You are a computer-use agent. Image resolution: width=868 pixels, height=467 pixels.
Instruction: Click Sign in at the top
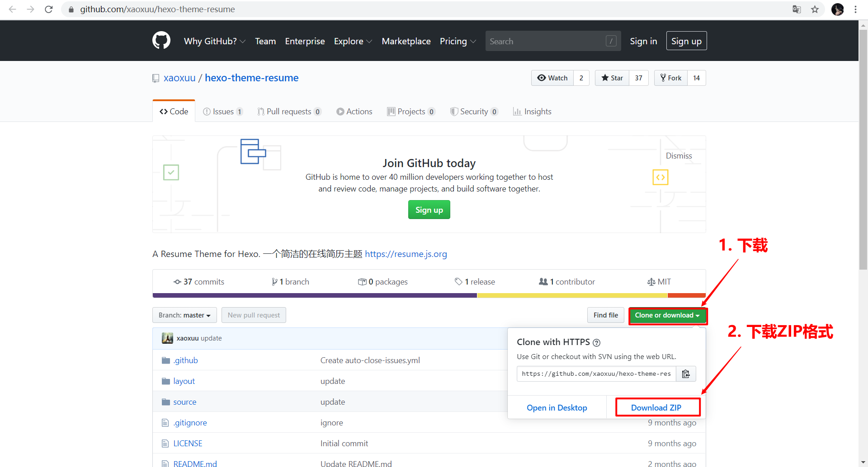click(643, 41)
